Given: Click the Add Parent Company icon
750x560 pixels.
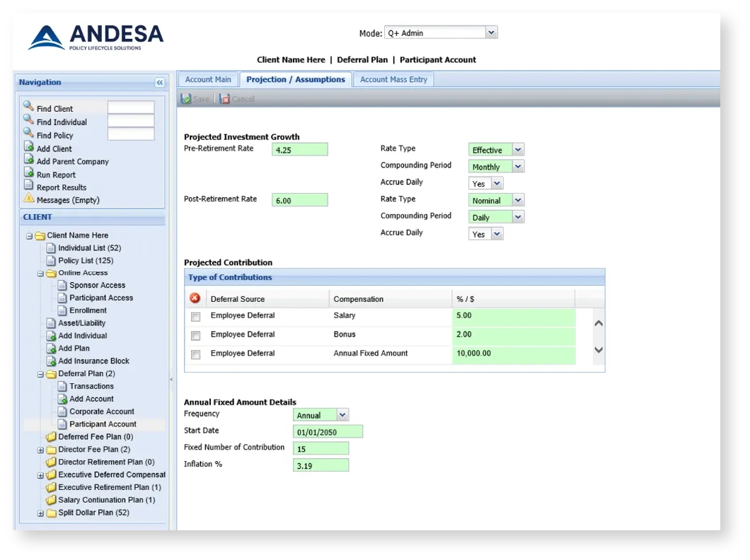Looking at the screenshot, I should point(29,160).
